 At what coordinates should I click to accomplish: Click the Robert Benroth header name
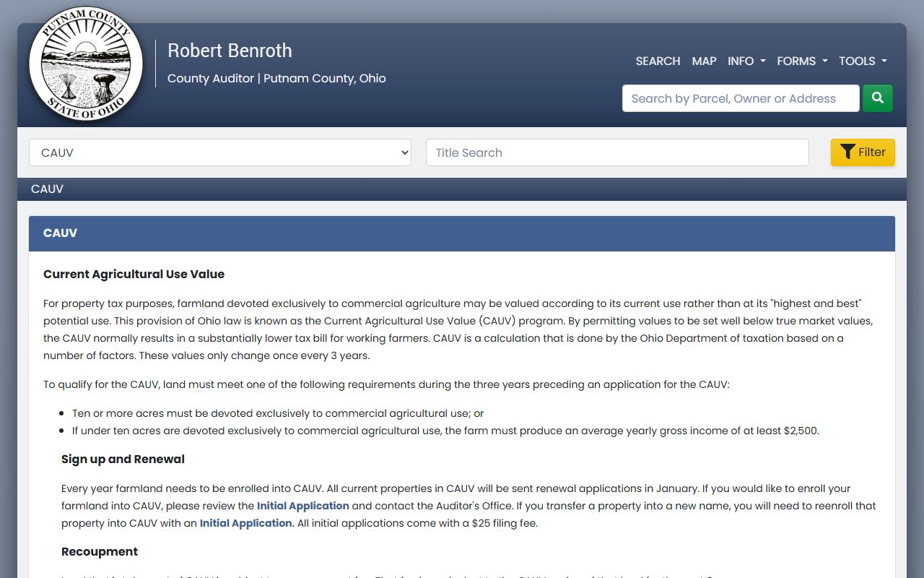tap(230, 51)
